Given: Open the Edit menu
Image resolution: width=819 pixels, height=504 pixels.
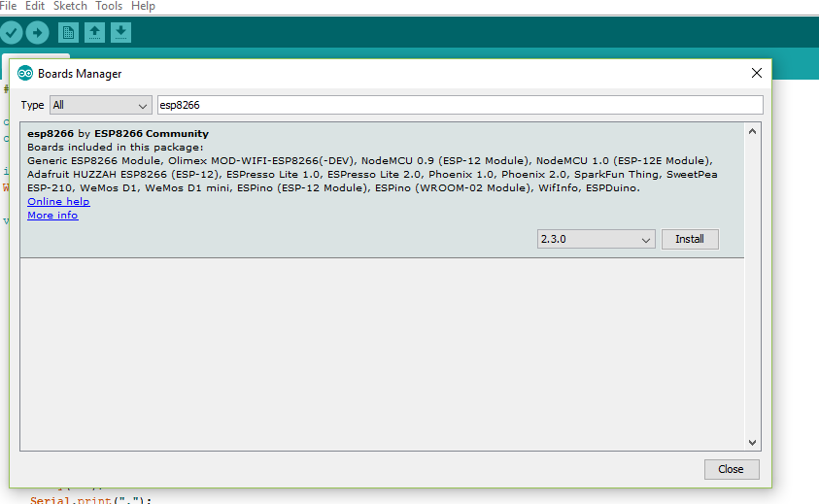Looking at the screenshot, I should click(34, 6).
